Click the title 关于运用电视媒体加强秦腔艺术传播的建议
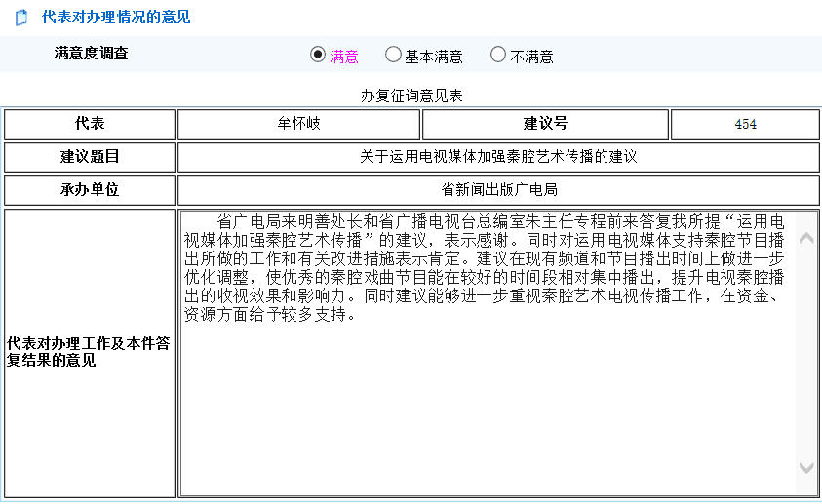Image resolution: width=822 pixels, height=504 pixels. click(x=498, y=157)
